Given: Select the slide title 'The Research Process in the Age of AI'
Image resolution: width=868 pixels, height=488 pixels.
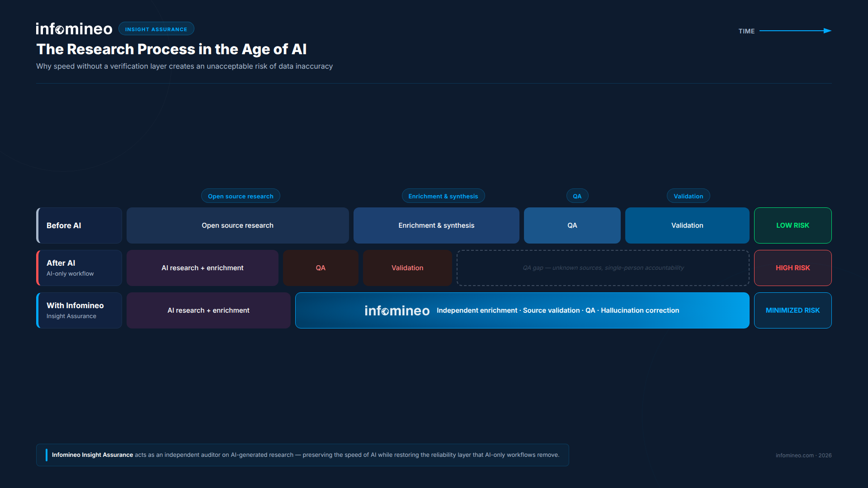Looking at the screenshot, I should point(171,49).
